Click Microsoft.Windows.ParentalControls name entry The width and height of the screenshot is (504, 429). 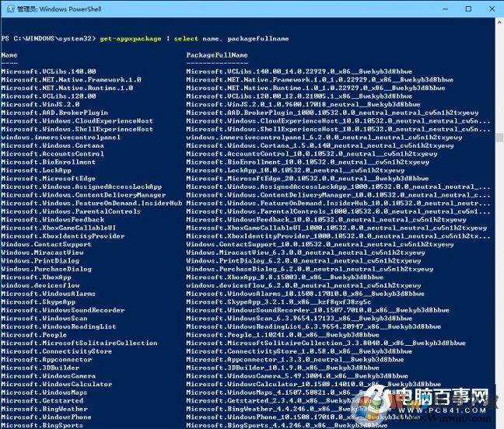(x=71, y=211)
